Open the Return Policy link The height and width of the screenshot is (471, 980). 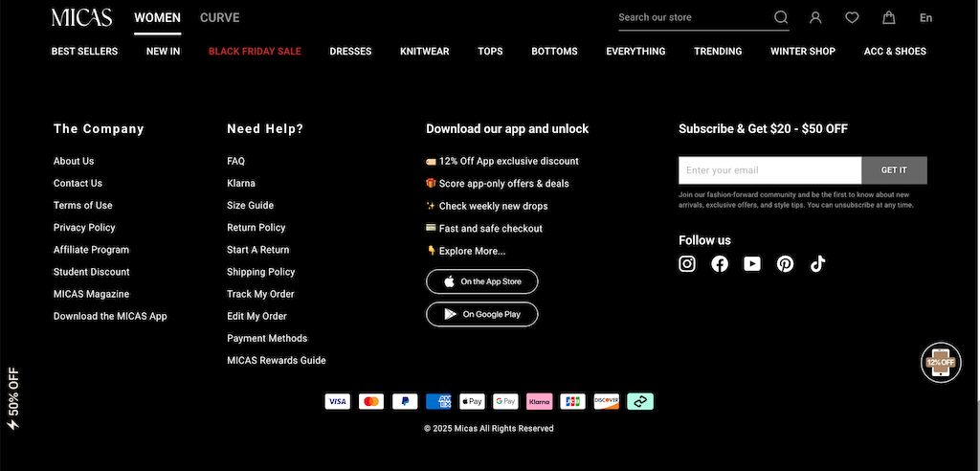[x=256, y=228]
